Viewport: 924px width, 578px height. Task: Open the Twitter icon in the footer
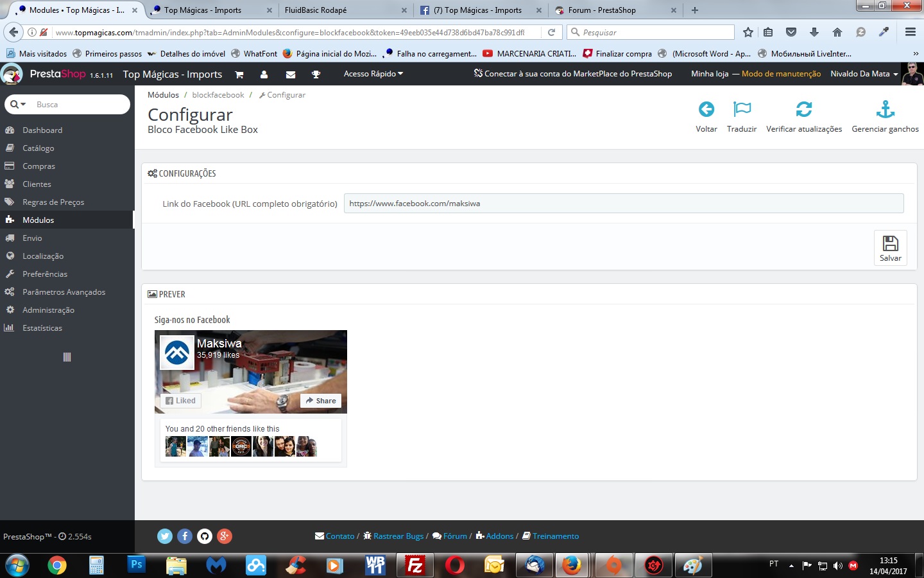pos(165,536)
